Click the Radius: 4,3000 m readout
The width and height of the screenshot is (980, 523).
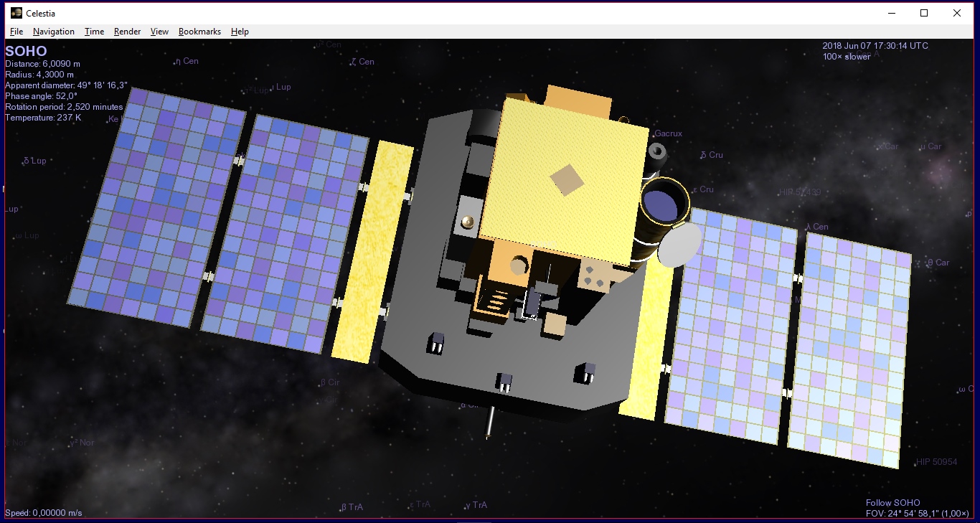point(39,75)
